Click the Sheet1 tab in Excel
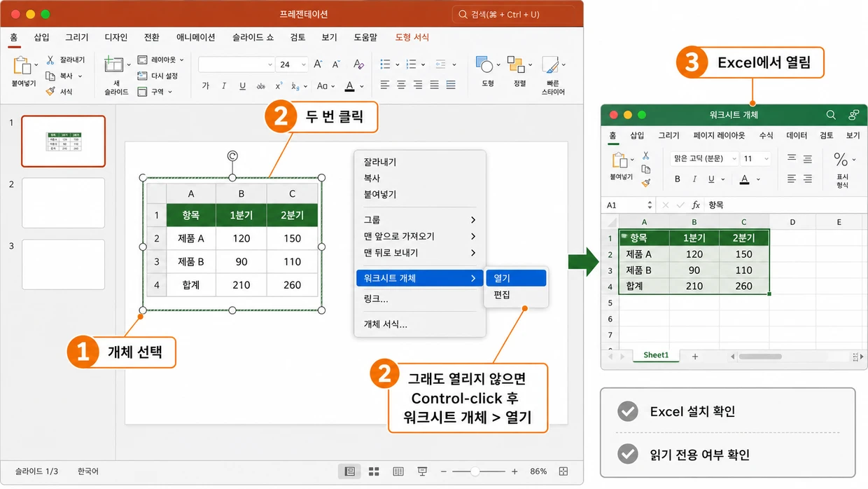This screenshot has width=868, height=489. [656, 356]
